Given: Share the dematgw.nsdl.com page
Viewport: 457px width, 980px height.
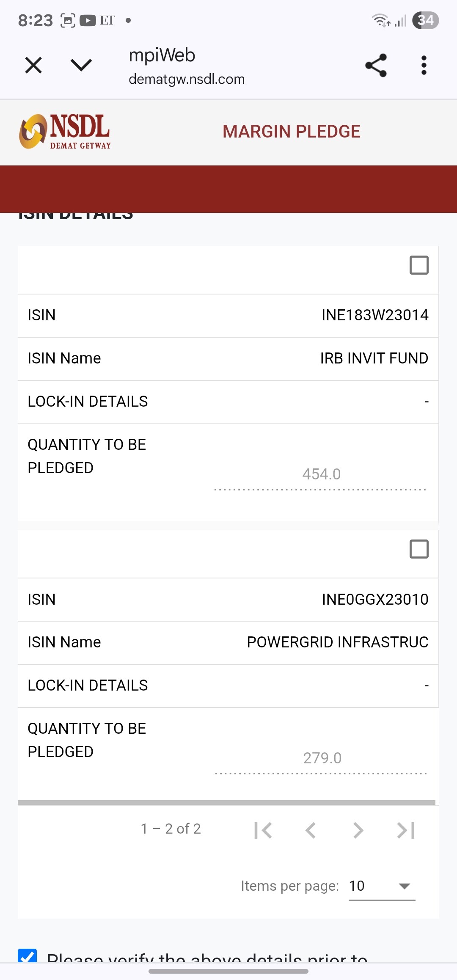Looking at the screenshot, I should (376, 66).
